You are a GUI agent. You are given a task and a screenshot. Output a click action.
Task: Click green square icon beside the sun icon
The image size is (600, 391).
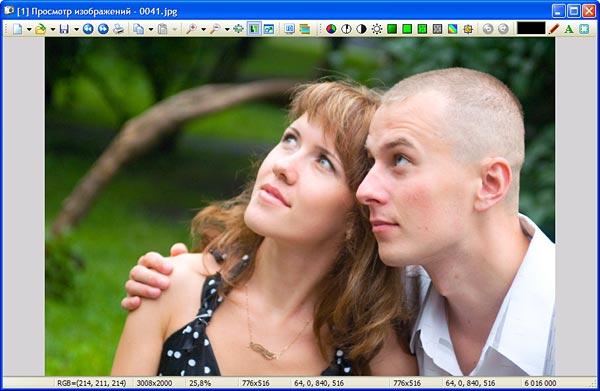[392, 29]
